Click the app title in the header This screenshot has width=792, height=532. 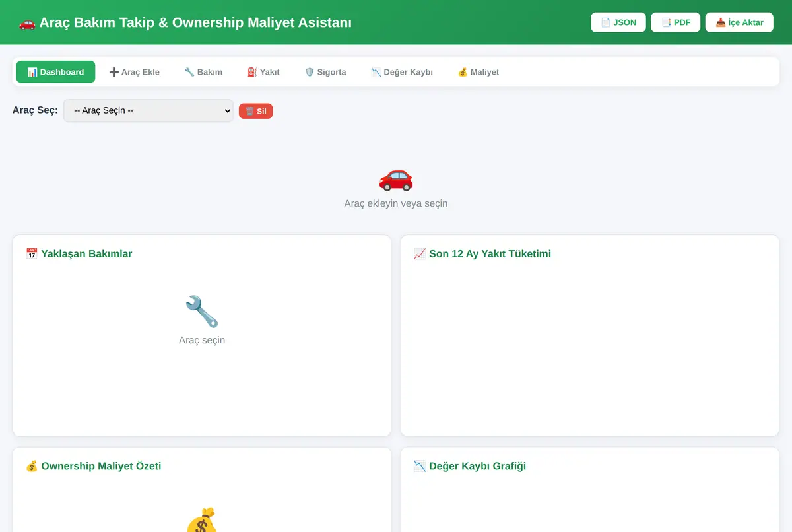185,23
